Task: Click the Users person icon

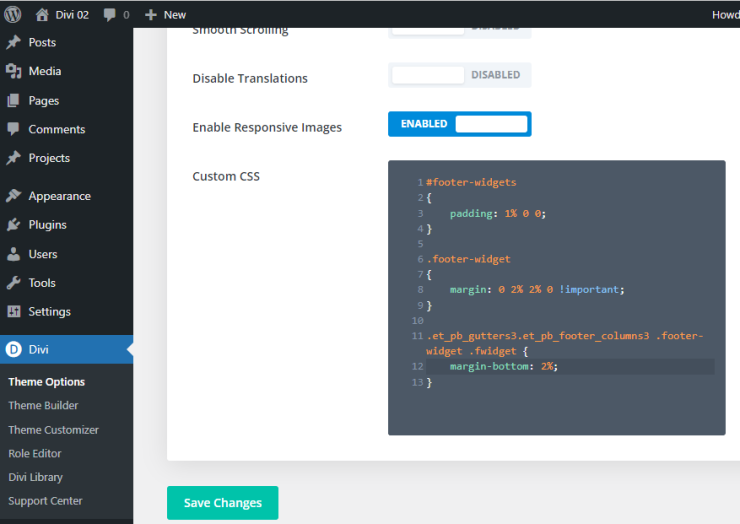Action: (14, 254)
